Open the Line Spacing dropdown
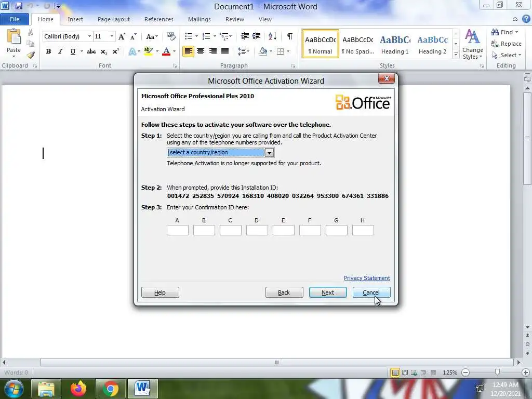The height and width of the screenshot is (399, 532). coord(243,51)
